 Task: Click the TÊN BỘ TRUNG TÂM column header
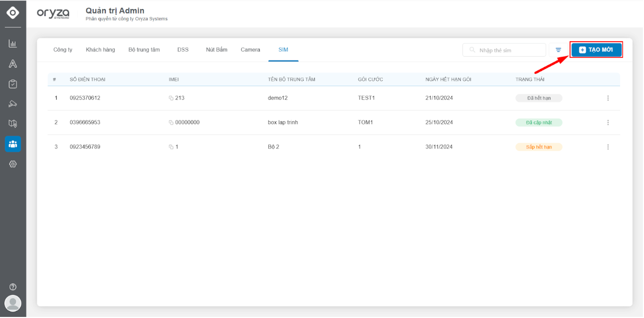pyautogui.click(x=291, y=80)
